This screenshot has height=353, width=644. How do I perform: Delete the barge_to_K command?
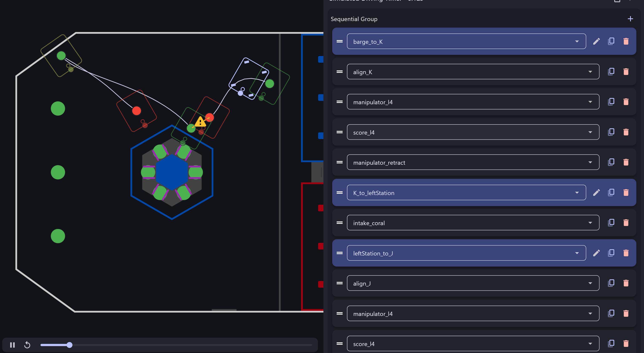pyautogui.click(x=626, y=41)
